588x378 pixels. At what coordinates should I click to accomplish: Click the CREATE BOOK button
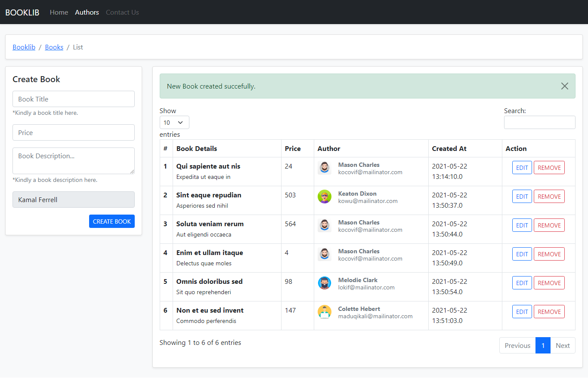coord(112,221)
